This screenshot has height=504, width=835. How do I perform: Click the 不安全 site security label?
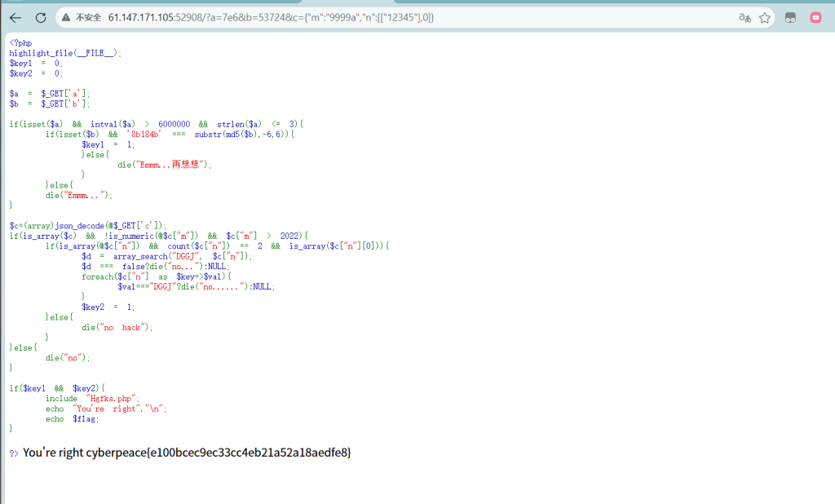coord(88,17)
